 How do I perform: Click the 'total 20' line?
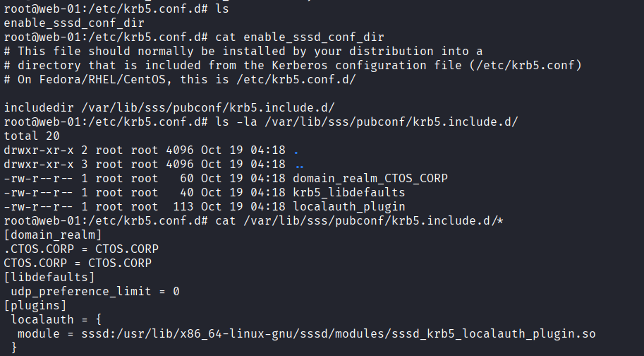pos(32,136)
